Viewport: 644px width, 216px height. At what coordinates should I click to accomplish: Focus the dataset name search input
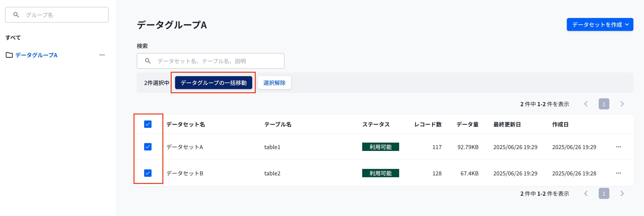[210, 61]
